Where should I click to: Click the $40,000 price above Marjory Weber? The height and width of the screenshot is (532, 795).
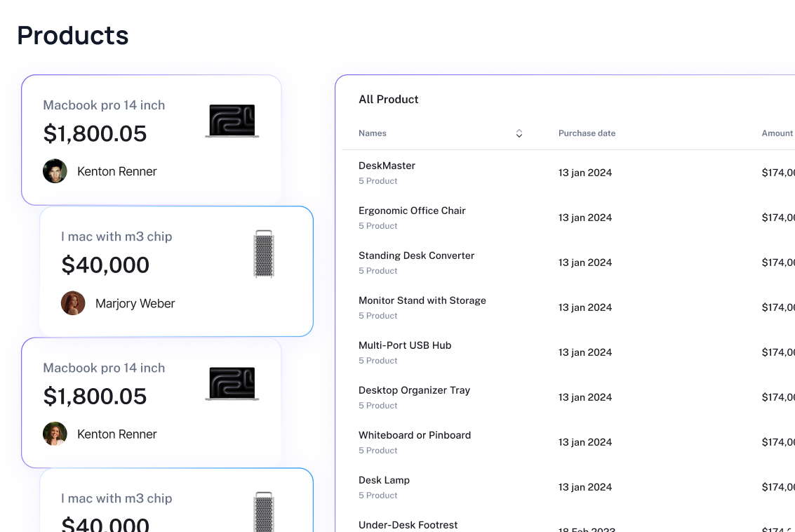coord(105,265)
